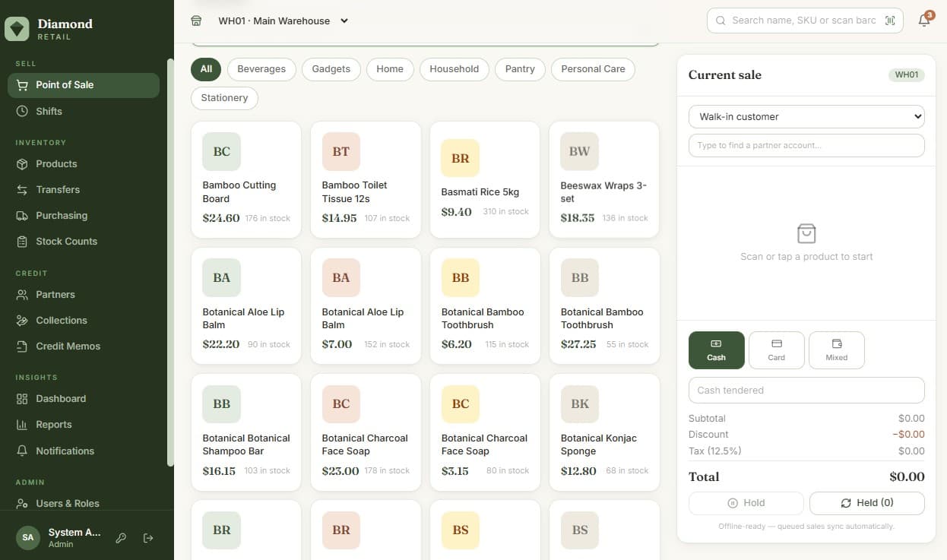Click the Total $0.00 amount
Image resolution: width=947 pixels, height=560 pixels.
(907, 477)
